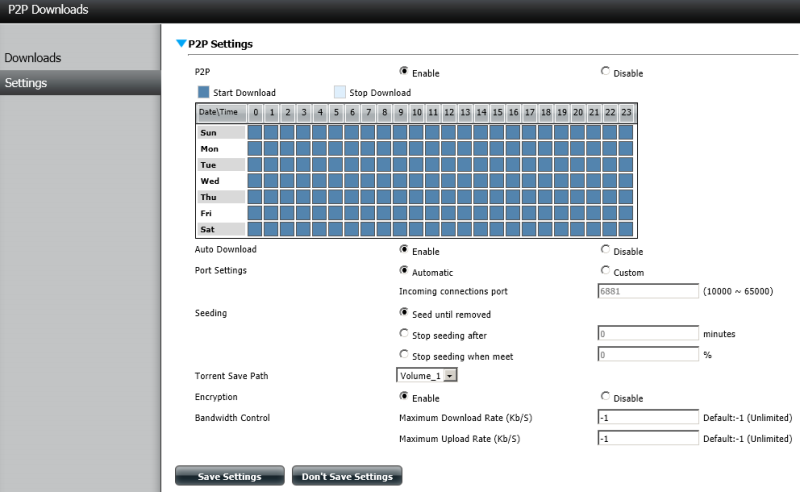Click the Date\Time header cell
800x492 pixels.
pyautogui.click(x=221, y=112)
